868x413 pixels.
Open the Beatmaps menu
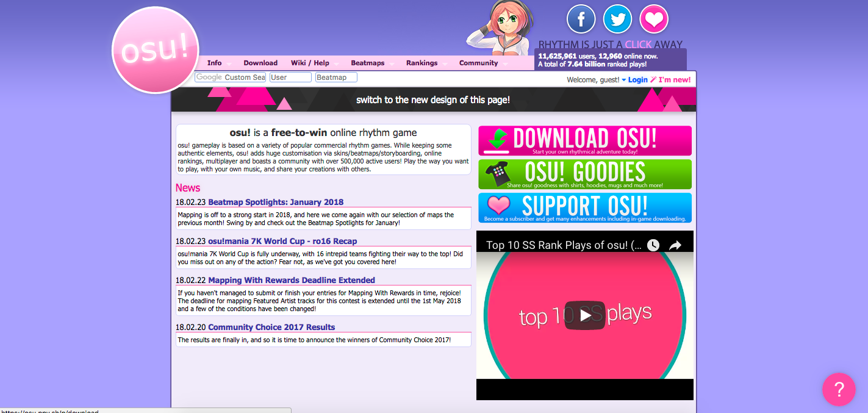point(368,63)
